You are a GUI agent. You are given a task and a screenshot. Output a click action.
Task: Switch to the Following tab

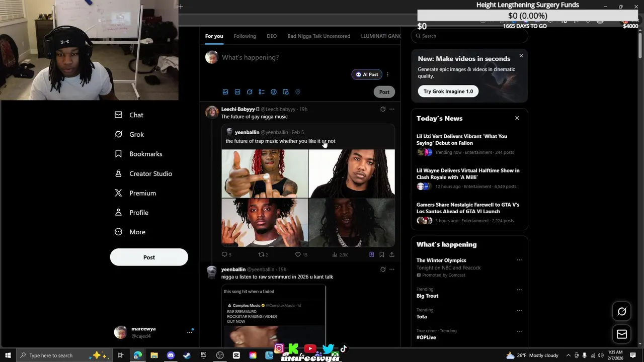pyautogui.click(x=245, y=36)
